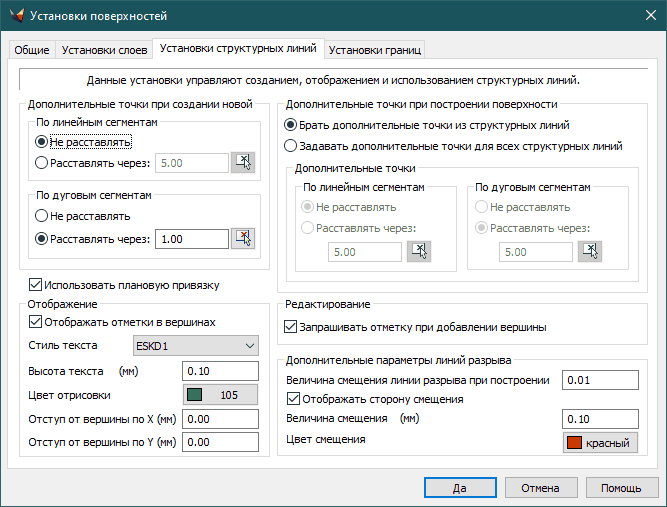This screenshot has width=667, height=507.
Task: Open the Установки слоев tab
Action: click(x=105, y=50)
